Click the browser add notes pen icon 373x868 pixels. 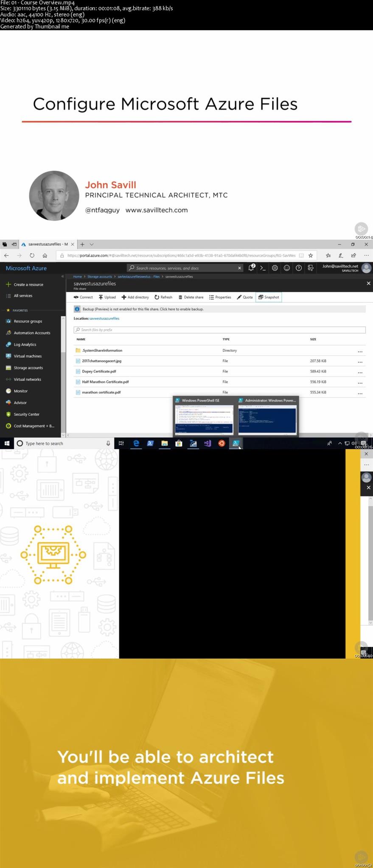(x=340, y=256)
